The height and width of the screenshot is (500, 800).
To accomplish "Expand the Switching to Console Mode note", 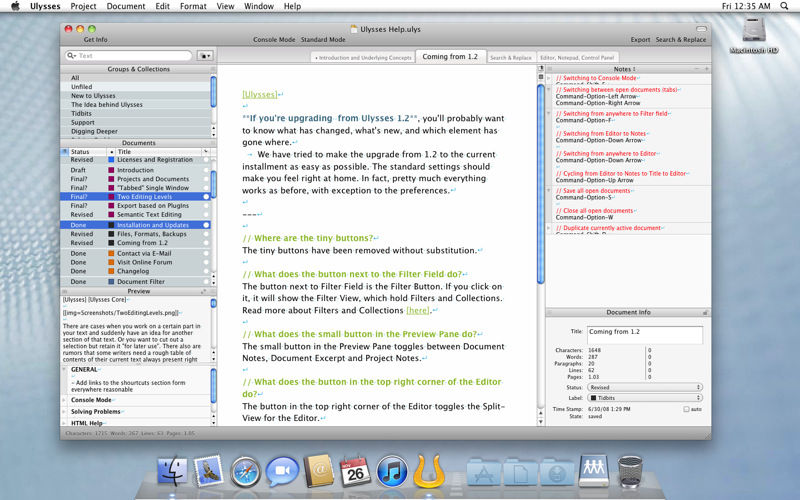I will click(549, 79).
